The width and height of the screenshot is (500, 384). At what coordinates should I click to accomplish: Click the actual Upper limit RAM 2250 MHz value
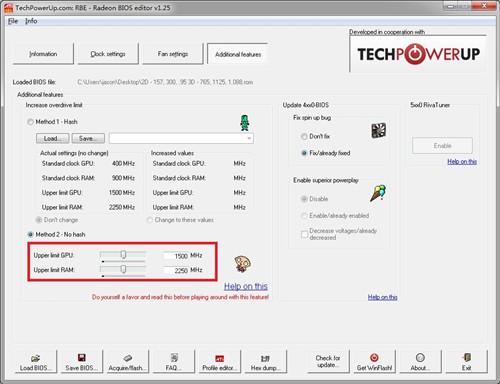(122, 207)
